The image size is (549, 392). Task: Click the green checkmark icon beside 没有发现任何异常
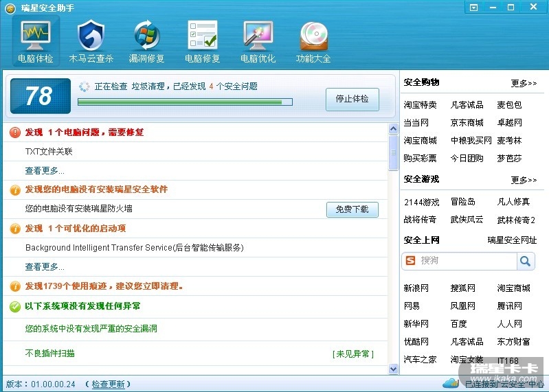pos(15,307)
